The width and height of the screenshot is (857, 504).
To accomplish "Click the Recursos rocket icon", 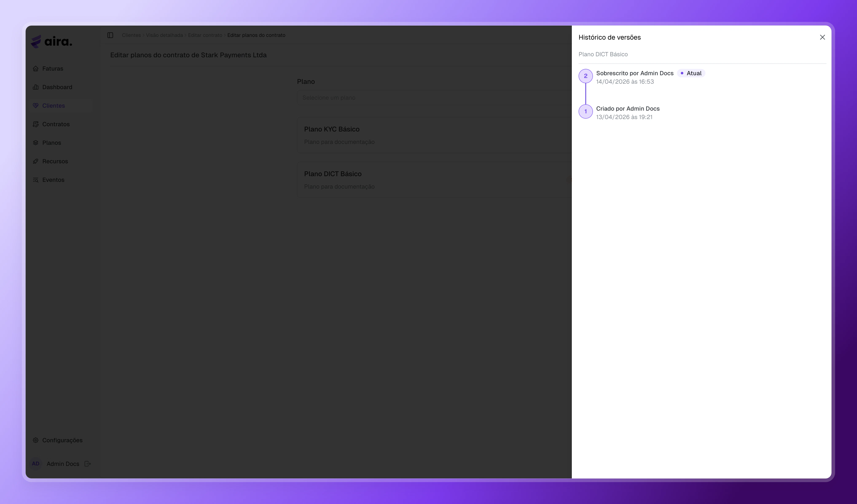I will coord(35,161).
